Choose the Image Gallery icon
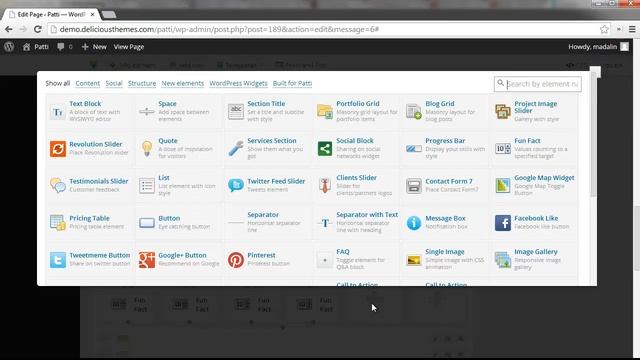Viewport: 640px width, 360px height. coord(502,260)
